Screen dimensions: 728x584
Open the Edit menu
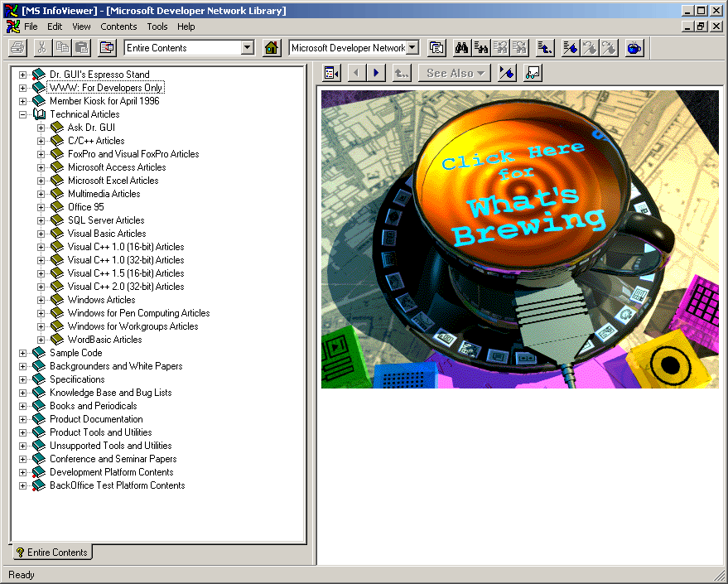(55, 27)
